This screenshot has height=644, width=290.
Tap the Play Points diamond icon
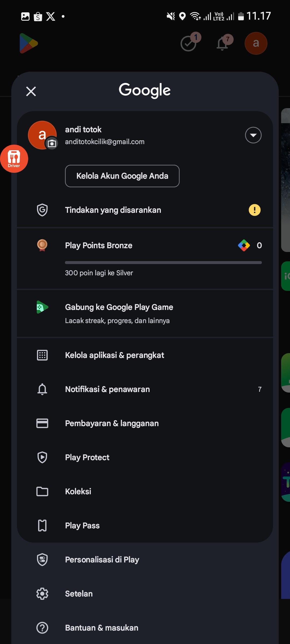244,245
